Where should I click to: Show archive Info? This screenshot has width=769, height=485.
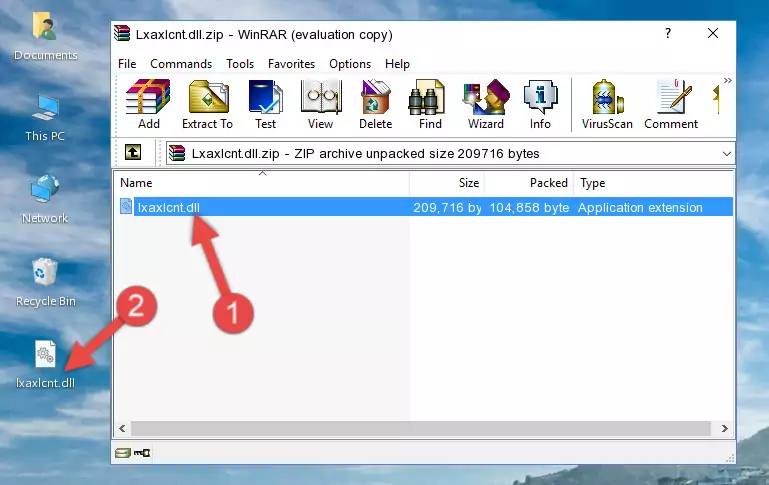pyautogui.click(x=540, y=104)
